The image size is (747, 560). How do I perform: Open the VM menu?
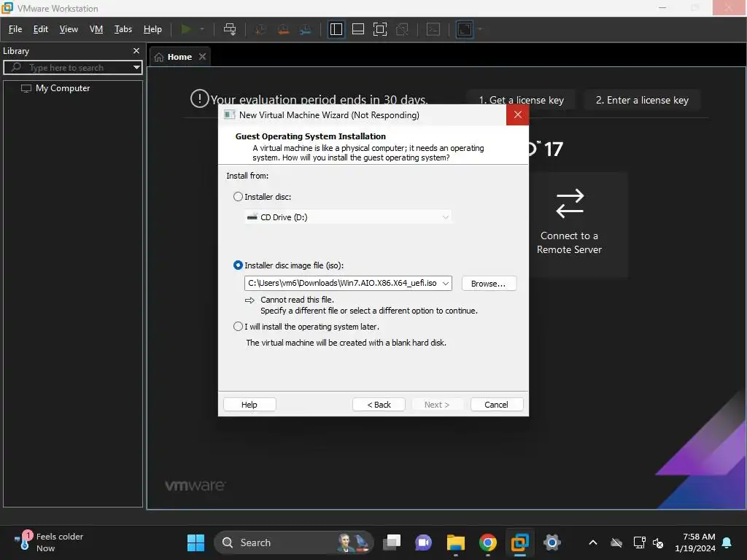click(x=96, y=29)
